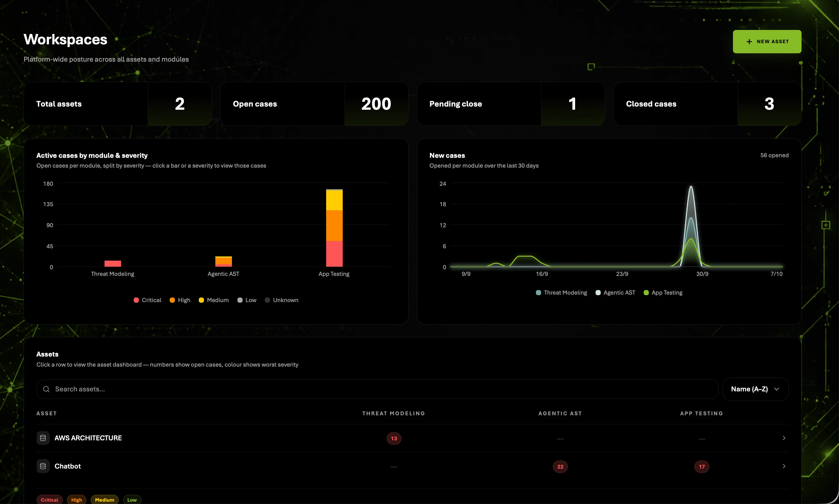This screenshot has width=839, height=504.
Task: Click the database icon beside Chatbot
Action: [x=43, y=466]
